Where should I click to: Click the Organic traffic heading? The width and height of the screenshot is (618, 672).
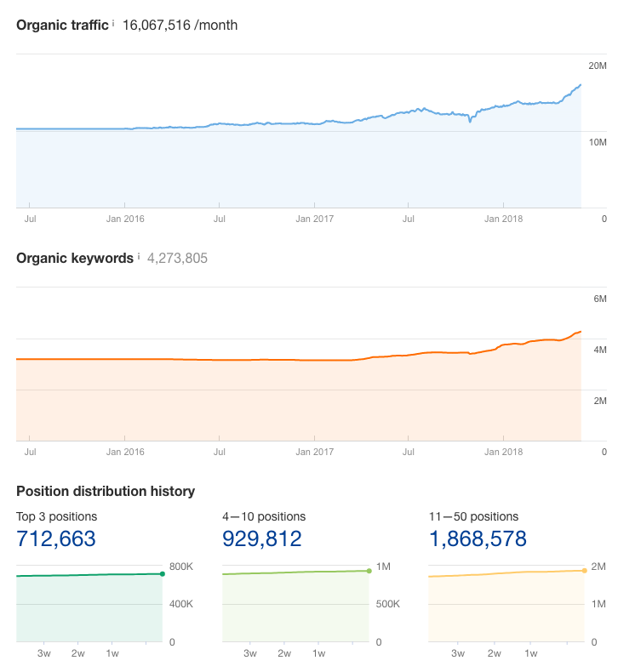[62, 26]
